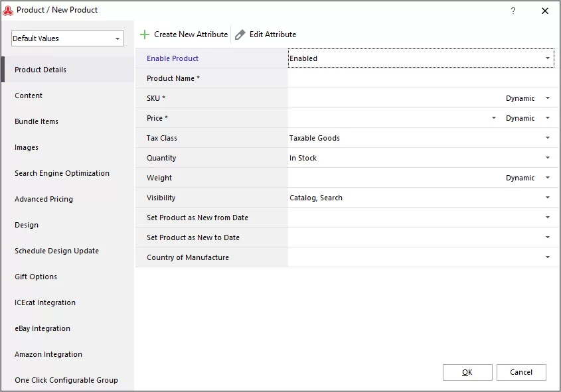Open the Set Product as New from Date picker

[x=548, y=218]
